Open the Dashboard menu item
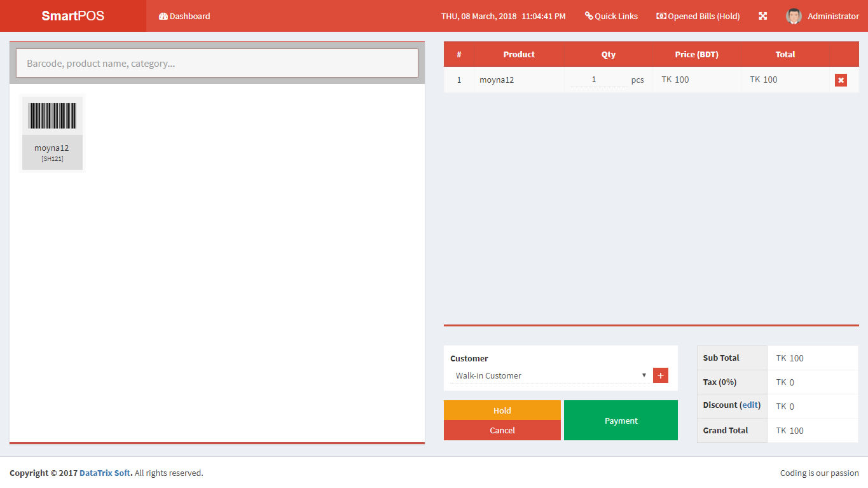The image size is (868, 488). click(x=184, y=16)
